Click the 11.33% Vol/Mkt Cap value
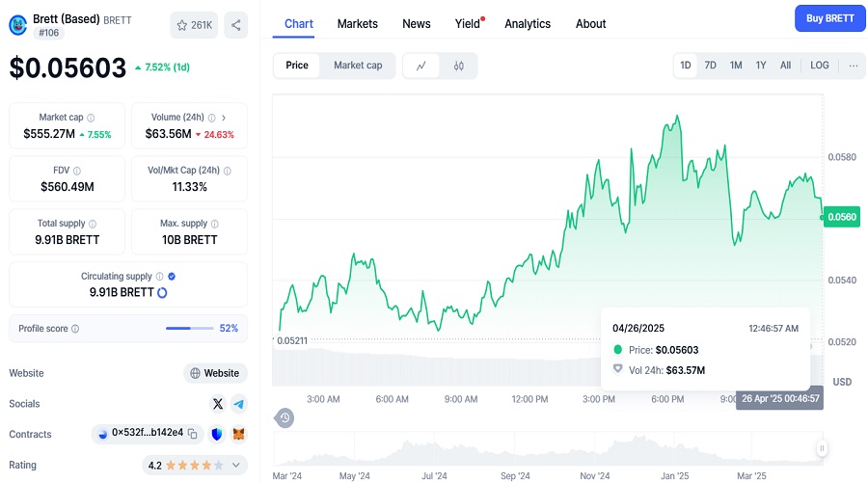This screenshot has width=868, height=482. pyautogui.click(x=189, y=187)
